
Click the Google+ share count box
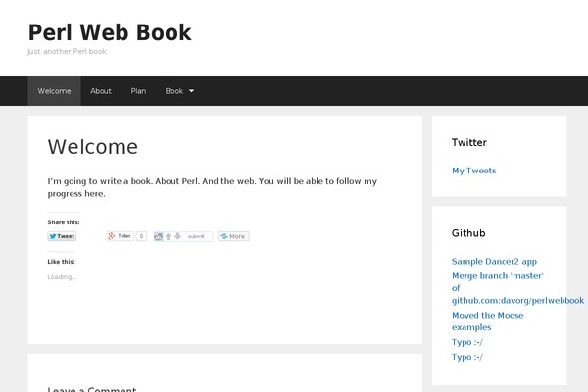click(x=142, y=236)
